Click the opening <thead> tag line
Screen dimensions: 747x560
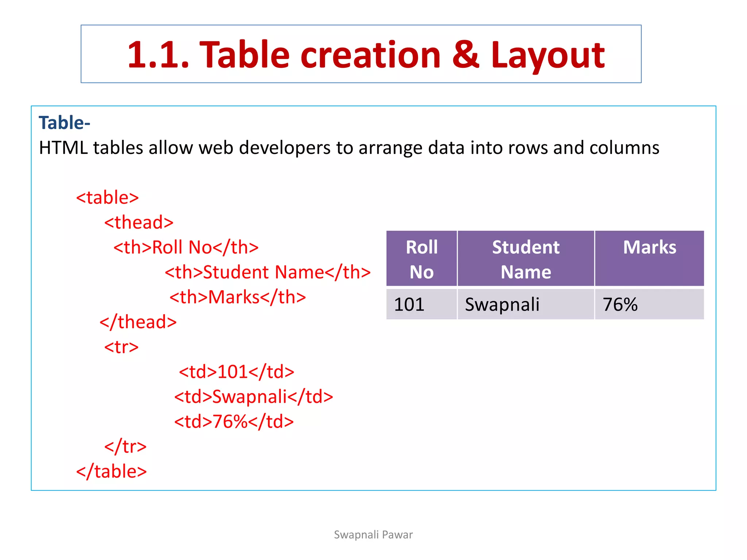coord(139,222)
